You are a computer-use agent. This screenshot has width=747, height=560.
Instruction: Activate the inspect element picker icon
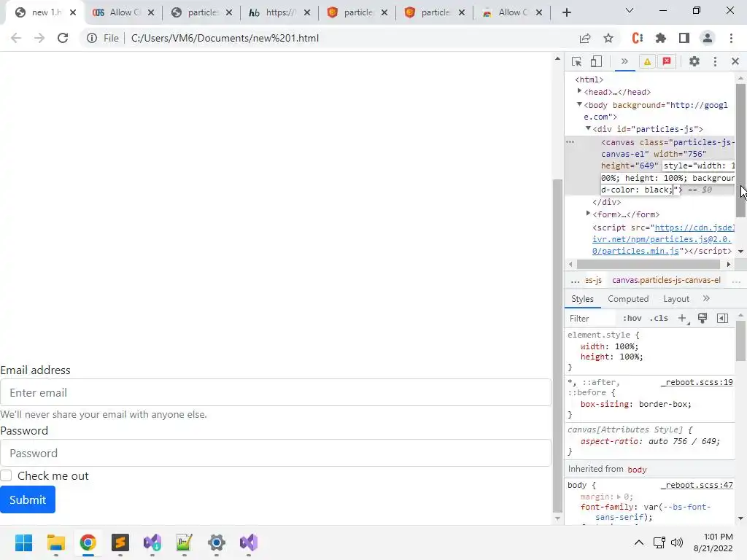click(x=576, y=61)
